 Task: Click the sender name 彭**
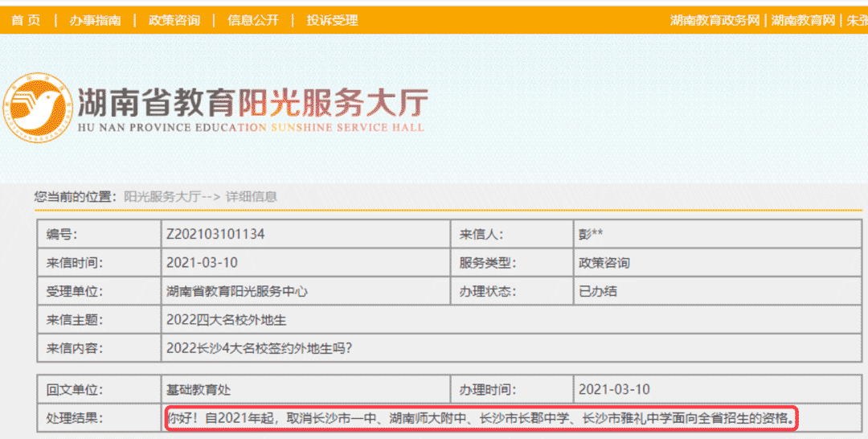pos(591,234)
